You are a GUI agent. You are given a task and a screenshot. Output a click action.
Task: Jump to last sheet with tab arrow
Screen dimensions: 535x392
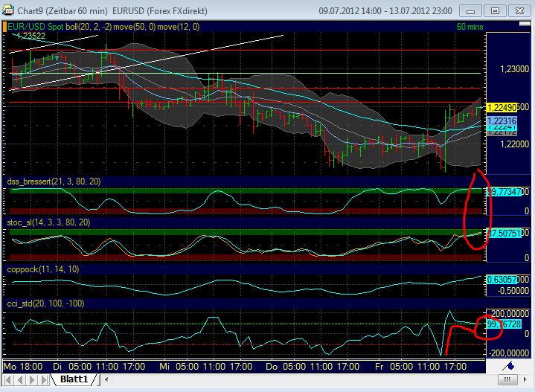[x=45, y=379]
